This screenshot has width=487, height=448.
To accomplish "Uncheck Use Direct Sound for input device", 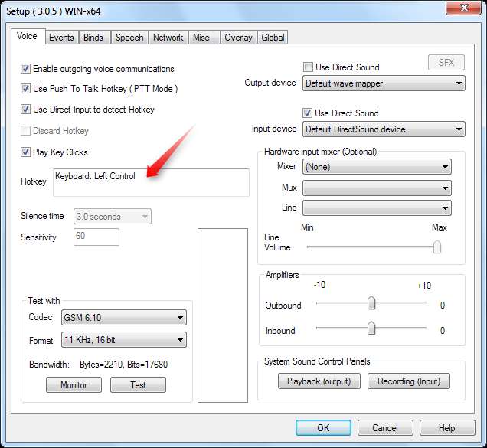I will click(308, 113).
